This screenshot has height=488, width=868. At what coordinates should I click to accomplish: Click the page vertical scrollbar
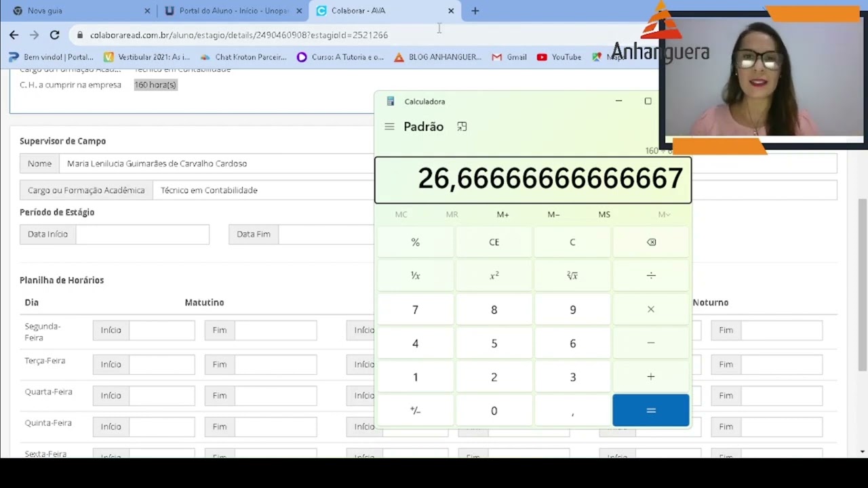(x=863, y=285)
